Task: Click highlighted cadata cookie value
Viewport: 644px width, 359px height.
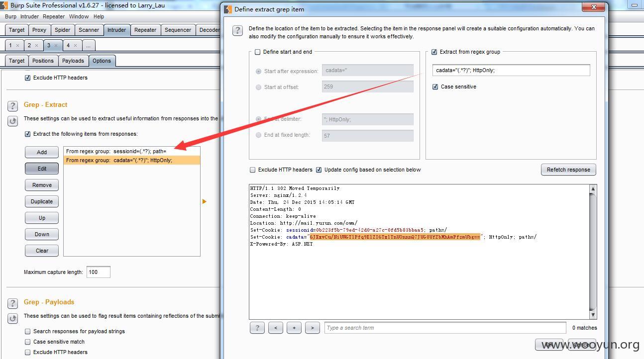Action: 395,237
